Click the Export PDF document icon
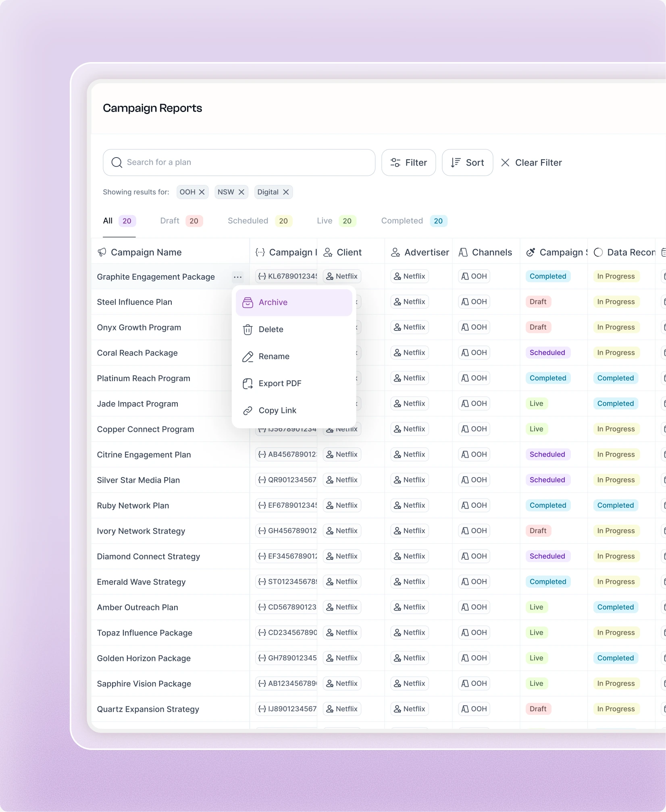666x812 pixels. pos(248,384)
